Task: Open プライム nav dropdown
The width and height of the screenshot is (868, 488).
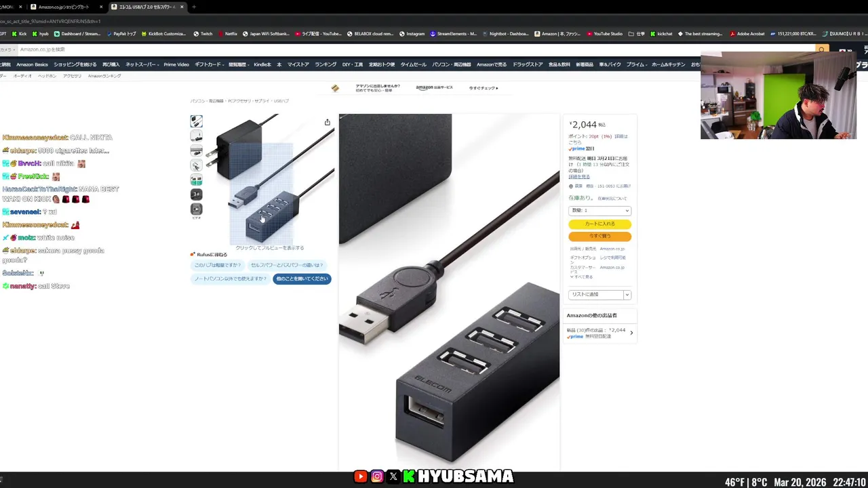Action: coord(636,64)
